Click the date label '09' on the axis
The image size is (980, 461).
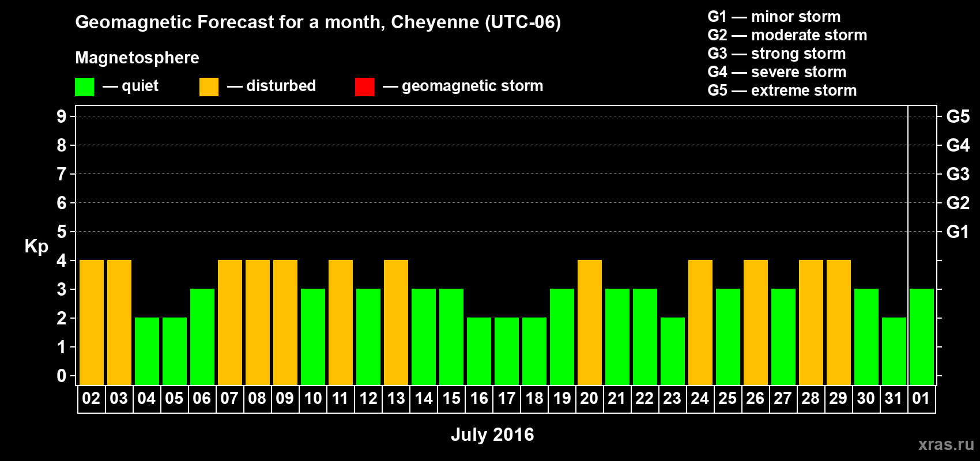pos(285,398)
